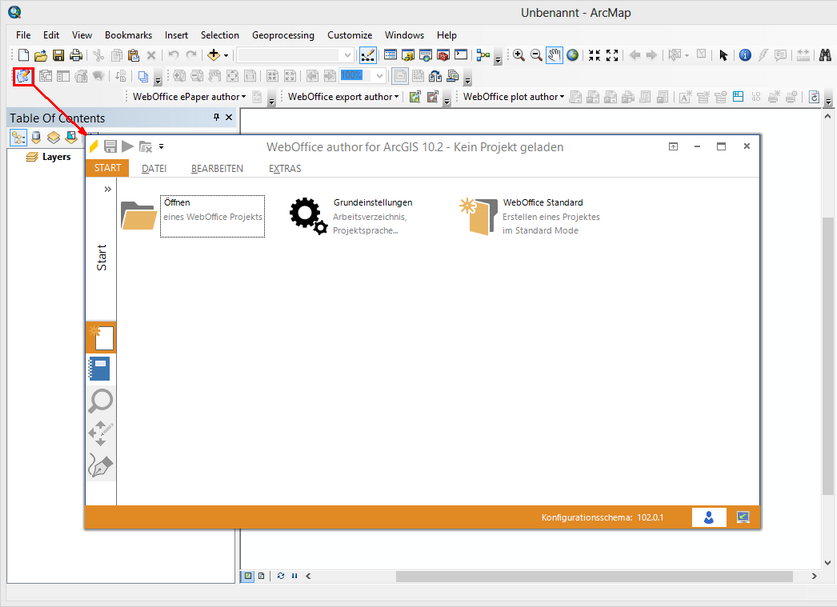Select the pen/signature tool in the sidebar
The height and width of the screenshot is (607, 837).
point(101,465)
